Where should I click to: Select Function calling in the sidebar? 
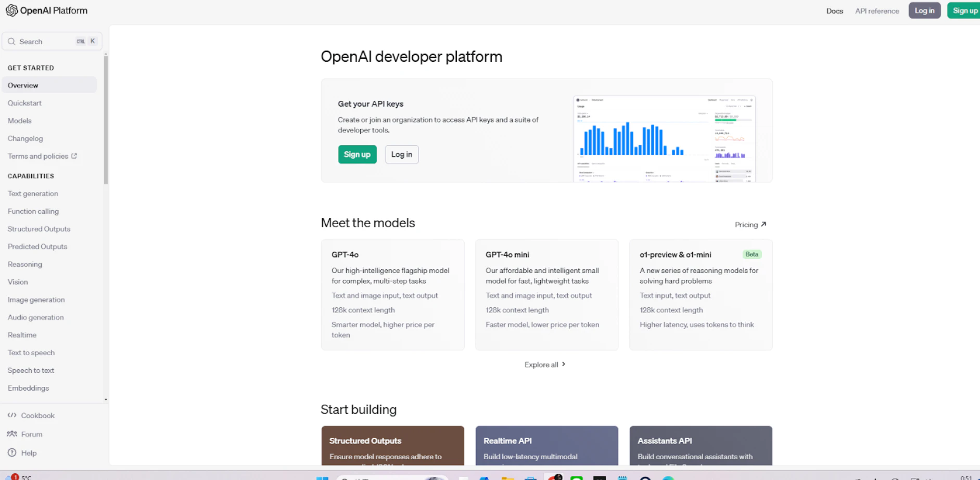coord(33,211)
